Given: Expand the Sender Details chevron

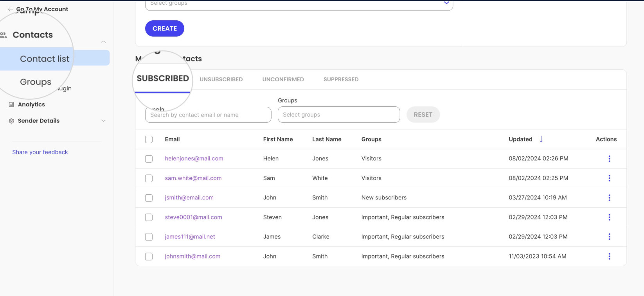Looking at the screenshot, I should (x=103, y=121).
